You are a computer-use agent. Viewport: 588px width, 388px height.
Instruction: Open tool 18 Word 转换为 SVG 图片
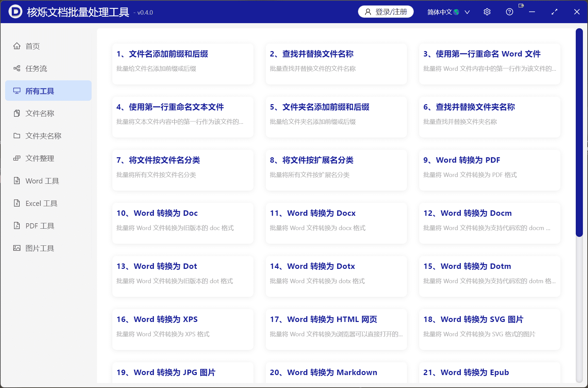[490, 329]
